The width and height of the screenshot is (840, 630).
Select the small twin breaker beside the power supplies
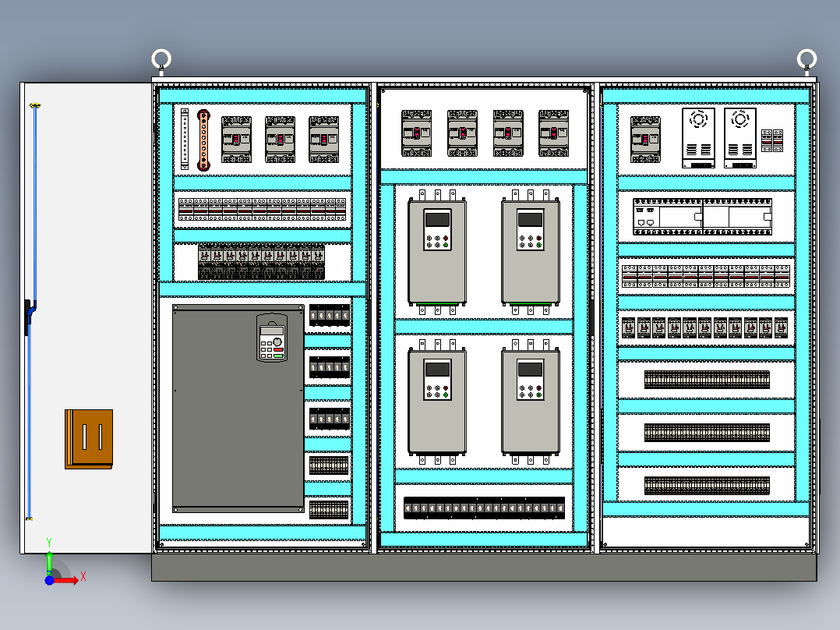pyautogui.click(x=772, y=140)
